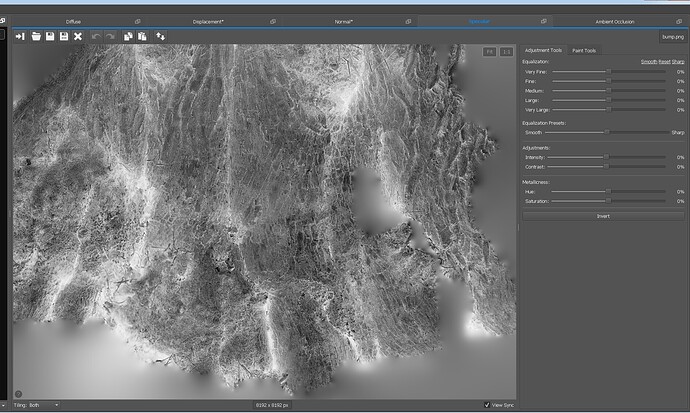Apply the Sharp equalization link
The width and height of the screenshot is (690, 413).
[678, 62]
